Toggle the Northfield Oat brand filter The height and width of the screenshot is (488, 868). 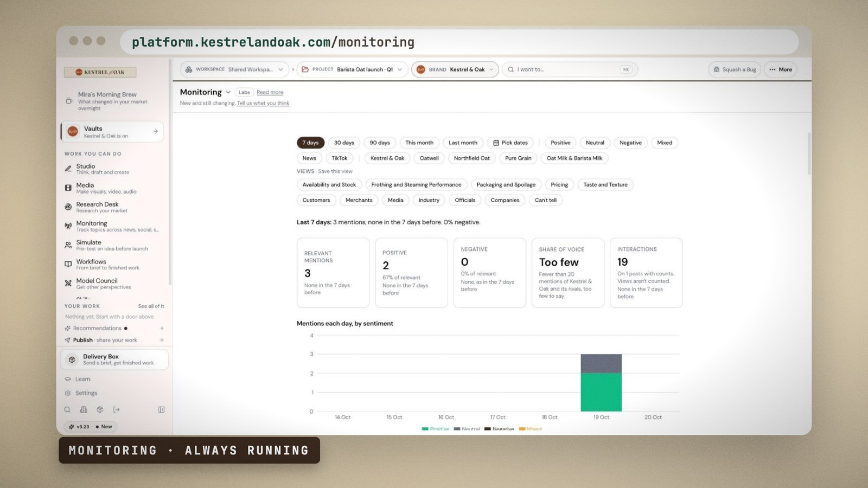[x=471, y=158]
